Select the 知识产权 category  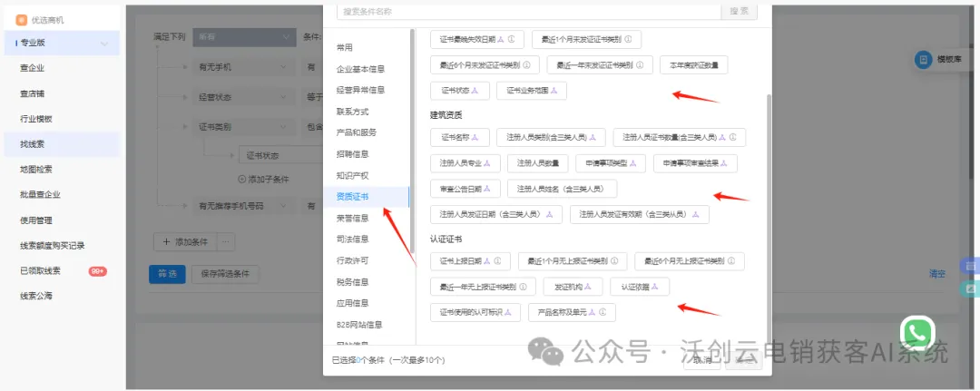(x=352, y=175)
